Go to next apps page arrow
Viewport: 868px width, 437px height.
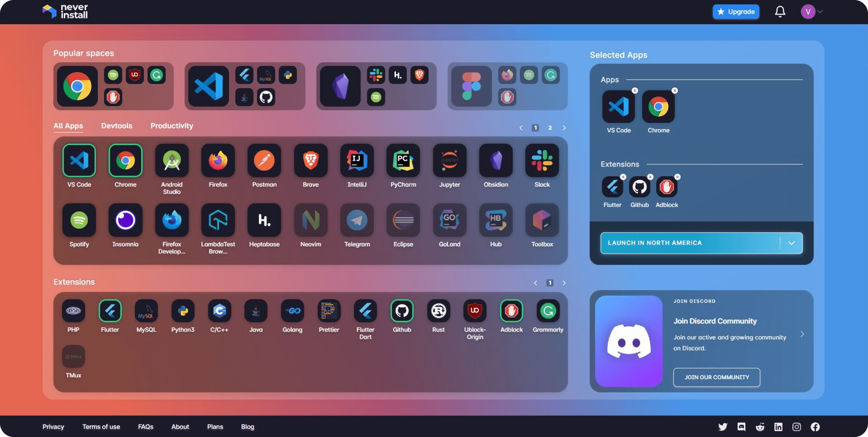[x=564, y=128]
